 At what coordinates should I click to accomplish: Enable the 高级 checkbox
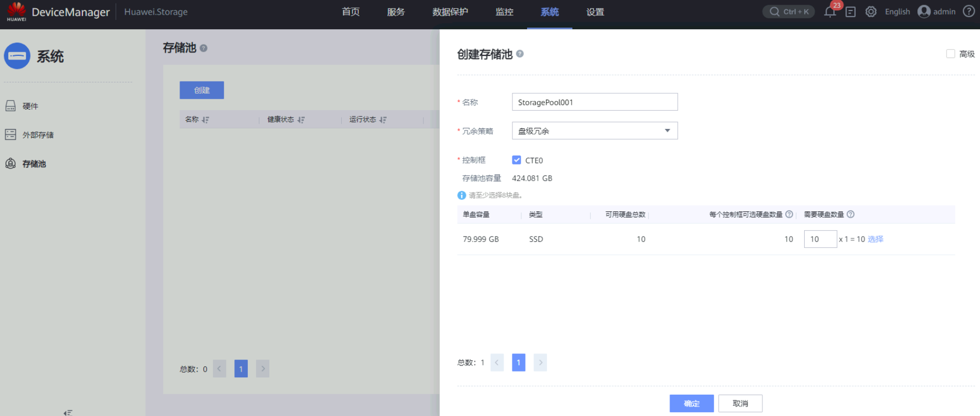point(950,54)
